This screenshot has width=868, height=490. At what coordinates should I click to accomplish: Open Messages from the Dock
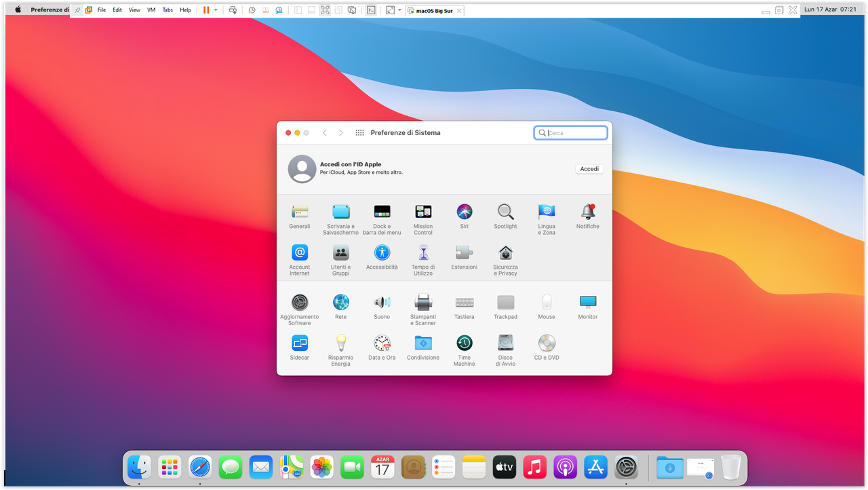pos(231,467)
